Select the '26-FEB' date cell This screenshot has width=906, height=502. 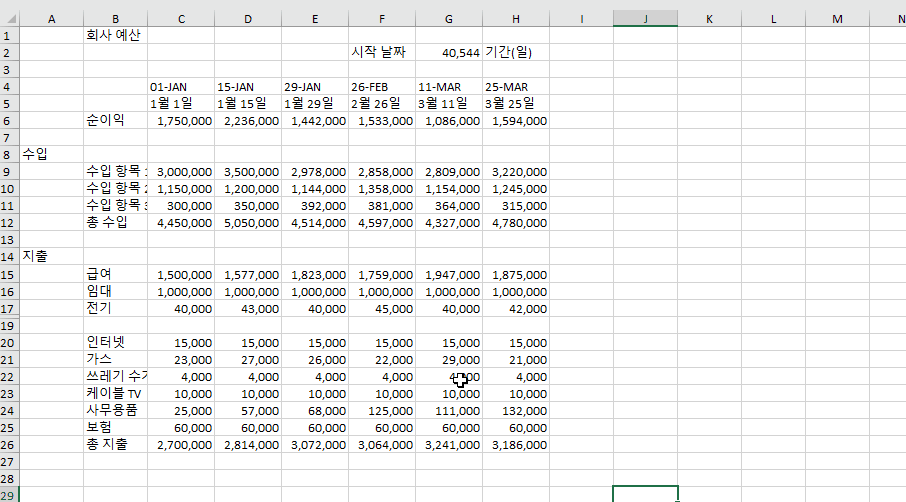point(382,87)
